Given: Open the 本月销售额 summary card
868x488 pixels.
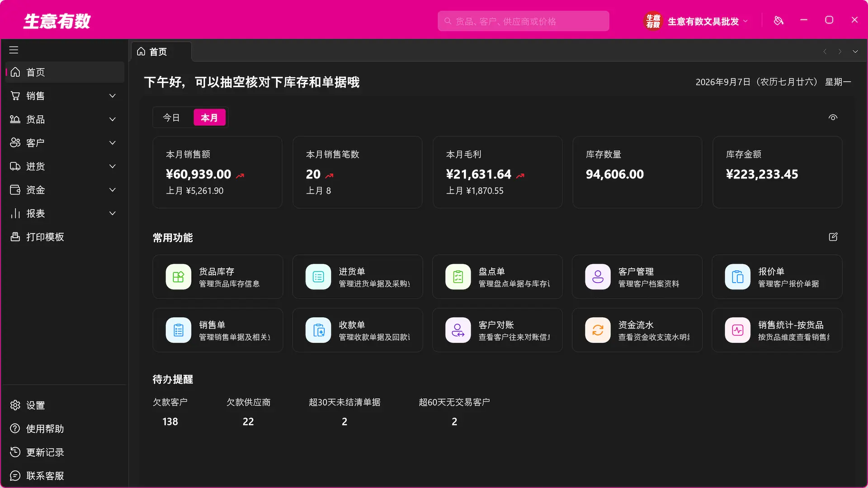Looking at the screenshot, I should (217, 172).
